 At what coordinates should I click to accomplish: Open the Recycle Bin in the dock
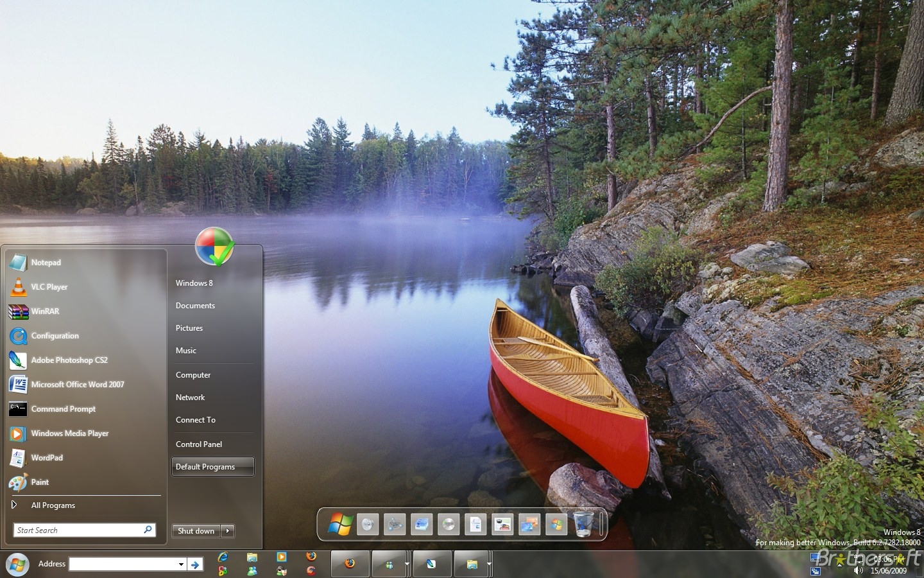(x=583, y=525)
